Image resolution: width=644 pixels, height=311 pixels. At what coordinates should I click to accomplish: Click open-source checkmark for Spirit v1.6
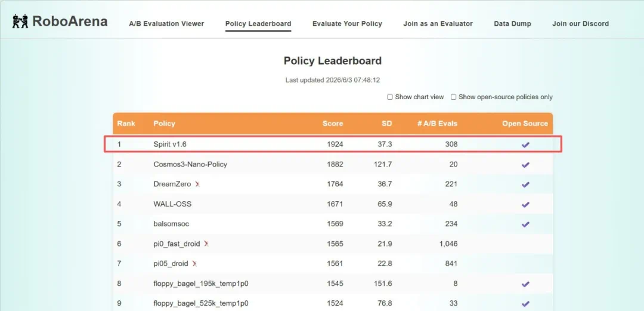click(x=525, y=145)
